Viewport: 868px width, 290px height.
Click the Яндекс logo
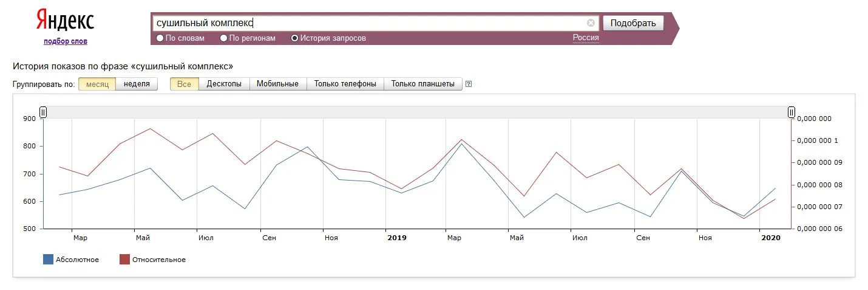pos(65,20)
